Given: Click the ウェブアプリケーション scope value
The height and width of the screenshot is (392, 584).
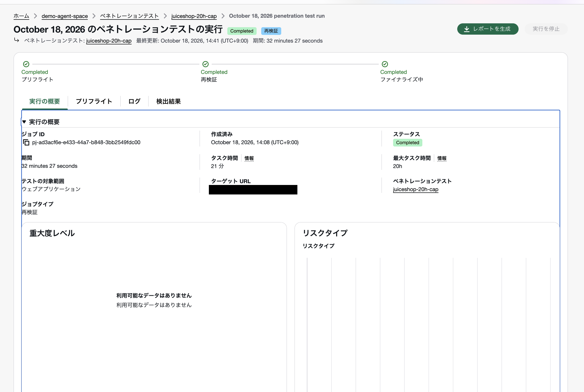Looking at the screenshot, I should pos(51,189).
